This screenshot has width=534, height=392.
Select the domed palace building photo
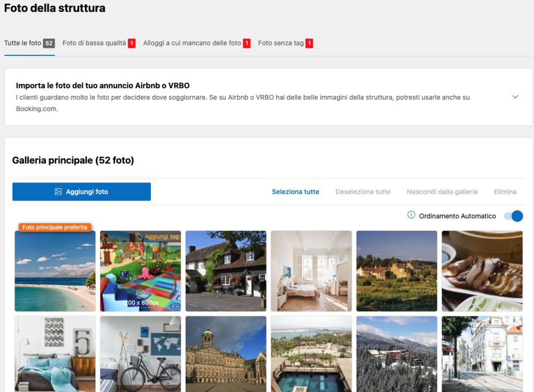coord(226,354)
